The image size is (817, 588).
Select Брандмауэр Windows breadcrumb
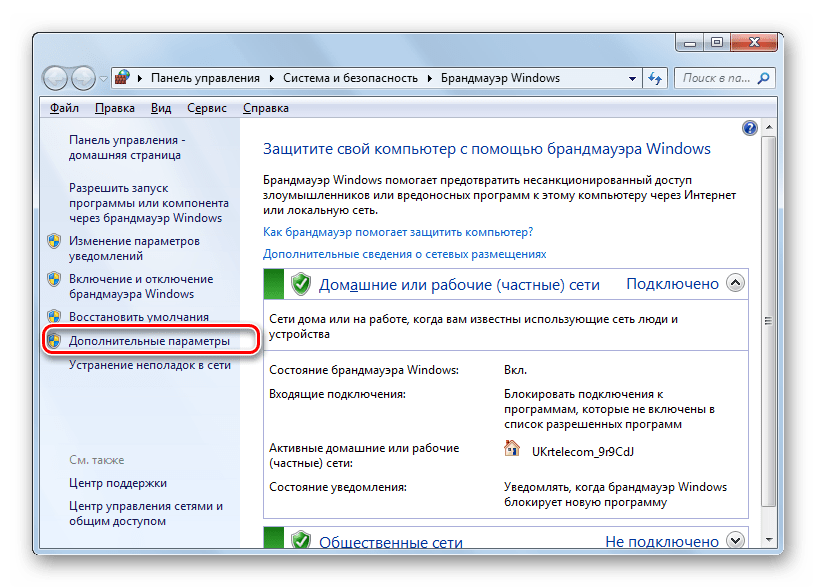[x=500, y=78]
